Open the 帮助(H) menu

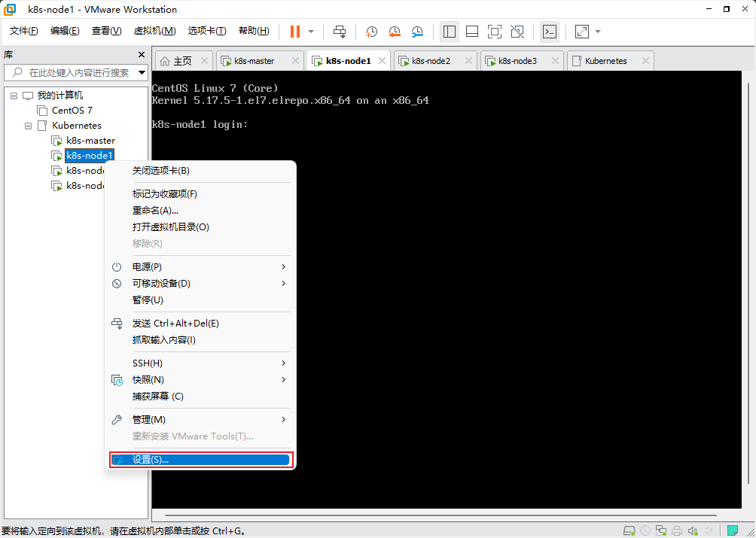(x=254, y=31)
